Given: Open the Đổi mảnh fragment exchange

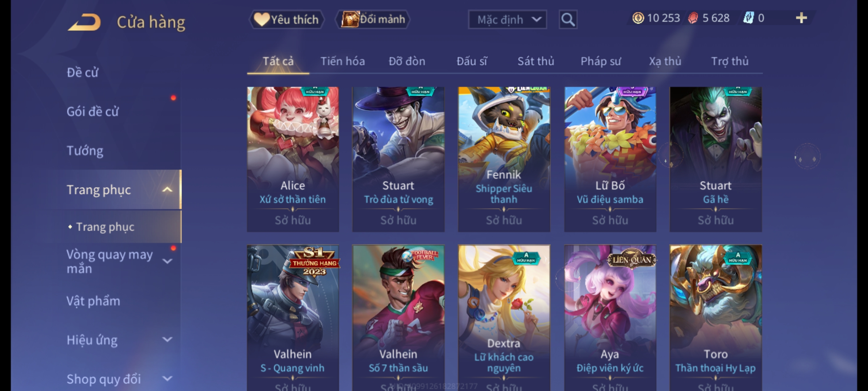Looking at the screenshot, I should 373,20.
